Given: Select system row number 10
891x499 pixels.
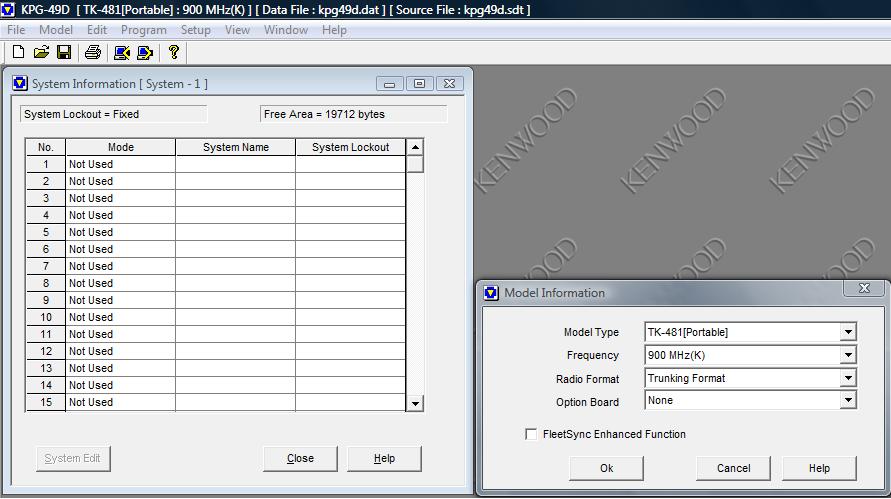Looking at the screenshot, I should click(x=46, y=317).
